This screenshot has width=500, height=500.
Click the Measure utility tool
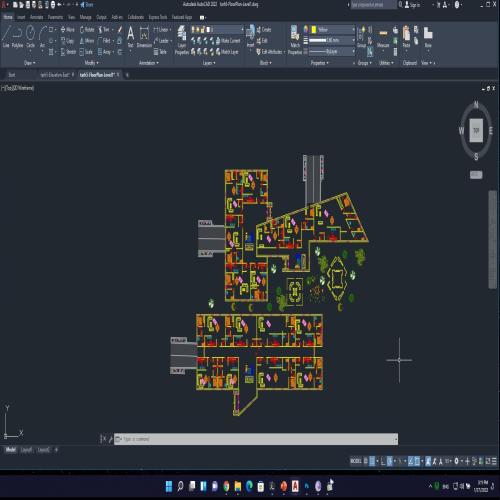383,37
